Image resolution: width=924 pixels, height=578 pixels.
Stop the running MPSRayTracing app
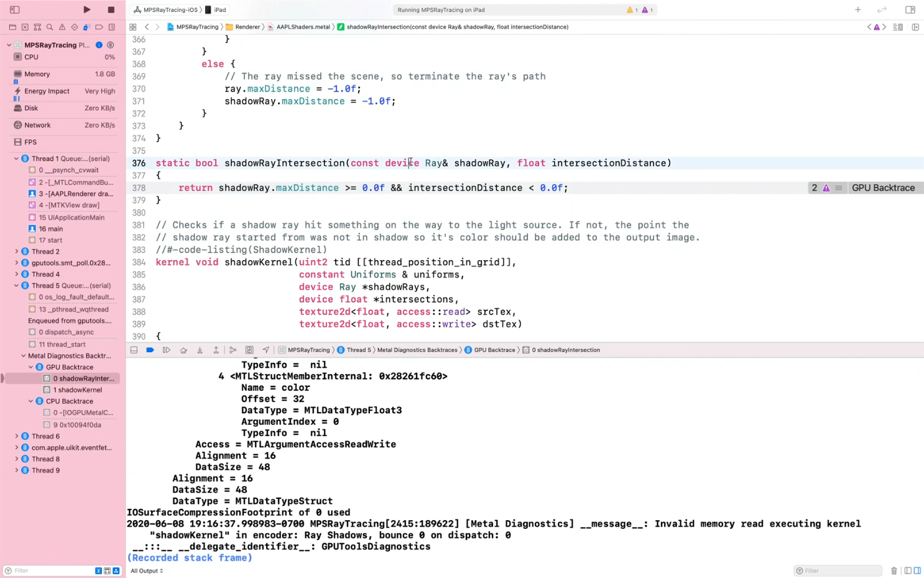coord(111,10)
